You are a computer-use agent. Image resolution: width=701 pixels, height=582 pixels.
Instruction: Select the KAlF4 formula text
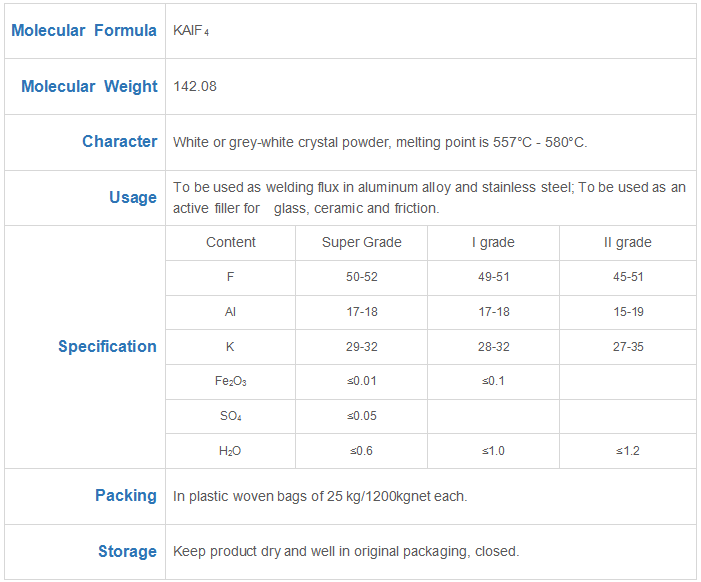click(x=191, y=30)
